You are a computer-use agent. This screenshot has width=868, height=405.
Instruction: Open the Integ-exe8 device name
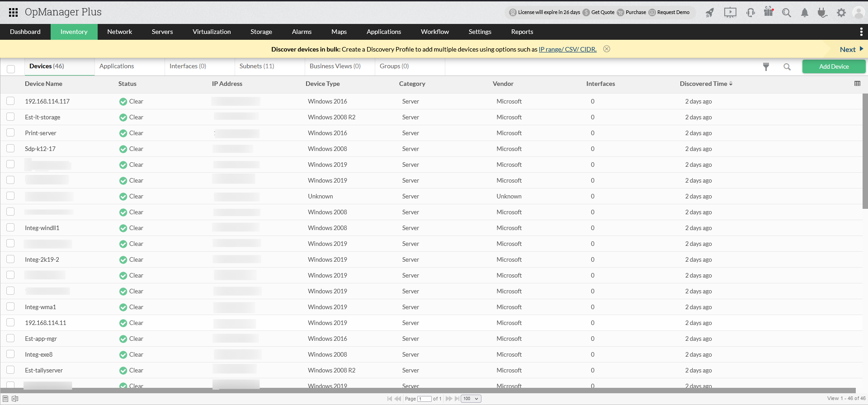[39, 354]
